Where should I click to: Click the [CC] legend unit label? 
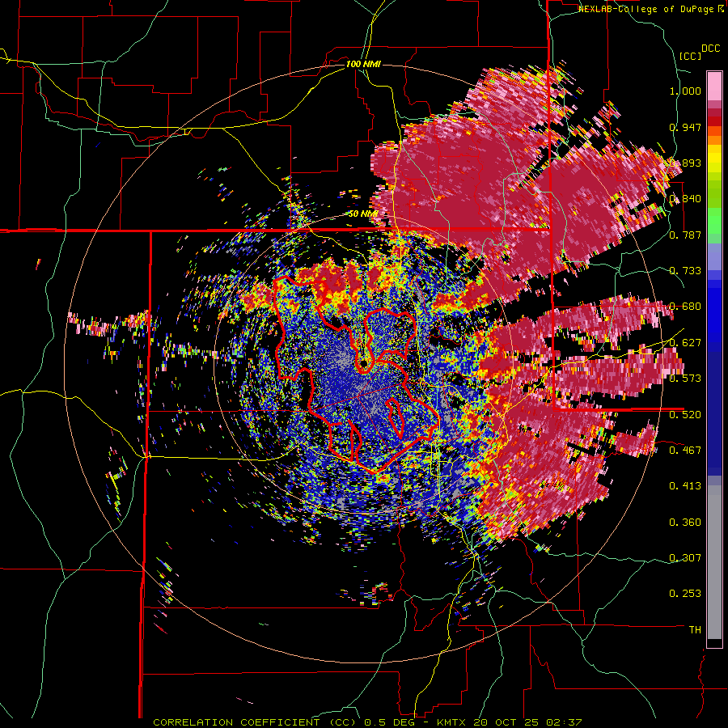(690, 56)
